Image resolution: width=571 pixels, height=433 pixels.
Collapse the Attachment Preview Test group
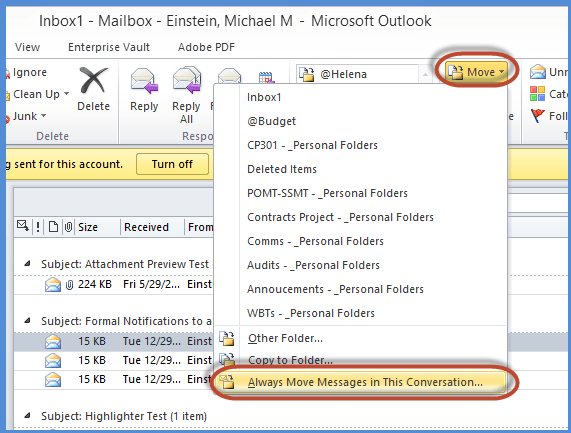(27, 264)
